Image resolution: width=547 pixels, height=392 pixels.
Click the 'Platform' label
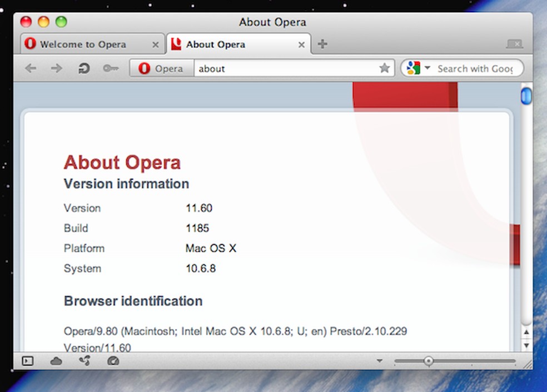pyautogui.click(x=84, y=248)
